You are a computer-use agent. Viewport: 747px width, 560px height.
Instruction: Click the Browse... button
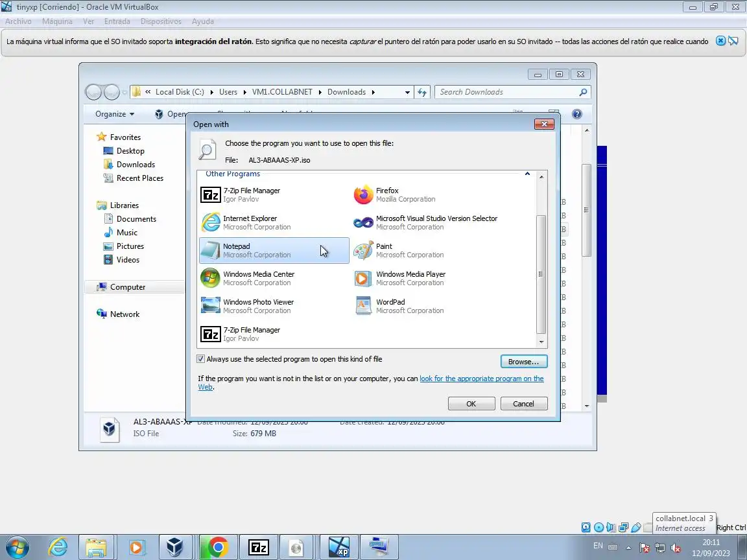point(523,362)
